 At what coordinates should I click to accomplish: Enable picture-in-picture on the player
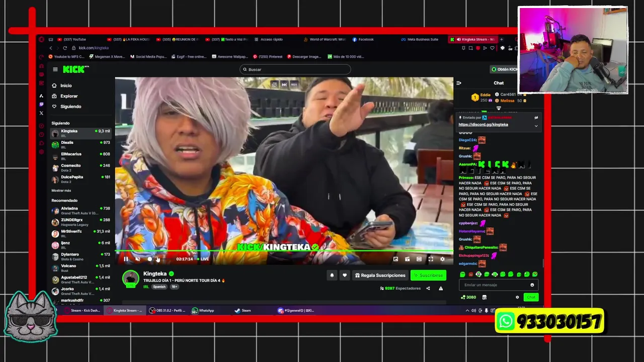tap(395, 259)
